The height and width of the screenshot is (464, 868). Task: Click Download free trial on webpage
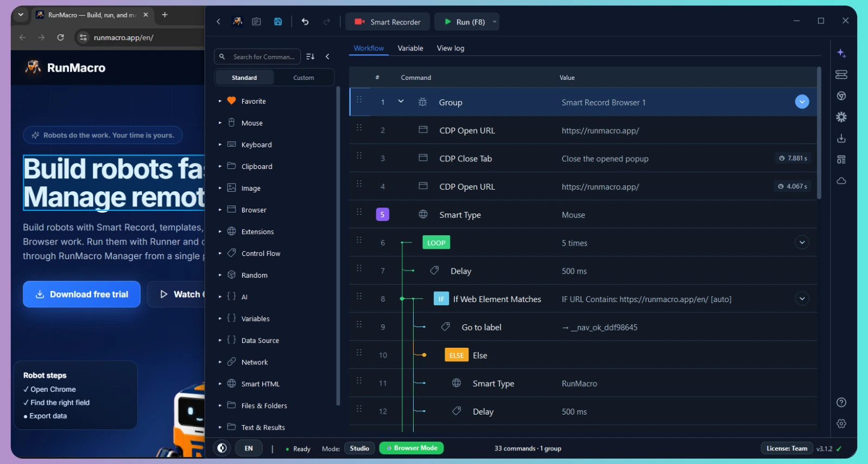click(x=81, y=294)
